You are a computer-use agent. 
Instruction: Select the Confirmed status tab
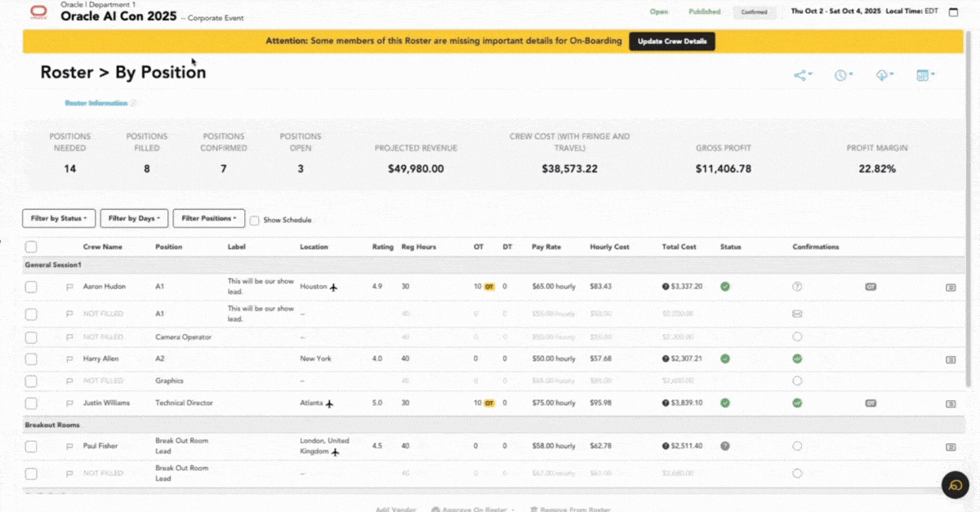[x=753, y=12]
